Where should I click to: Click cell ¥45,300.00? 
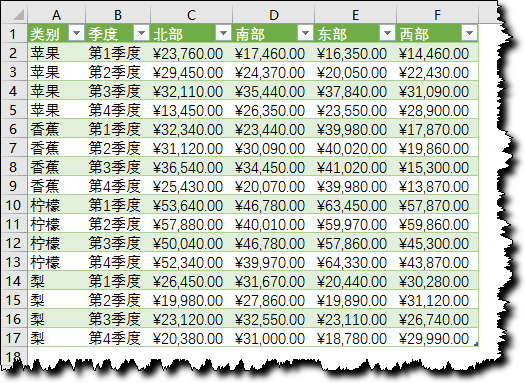coord(437,243)
